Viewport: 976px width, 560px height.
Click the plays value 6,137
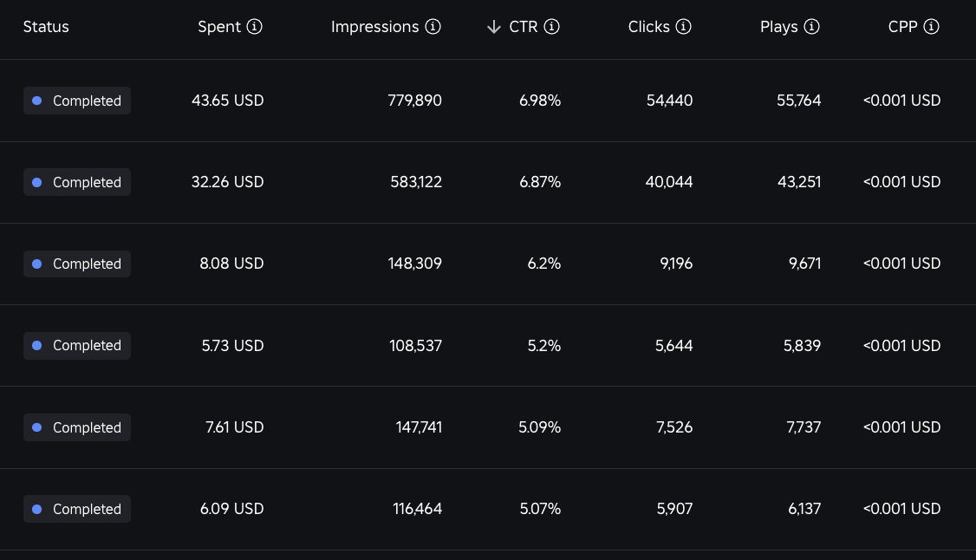[x=805, y=508]
